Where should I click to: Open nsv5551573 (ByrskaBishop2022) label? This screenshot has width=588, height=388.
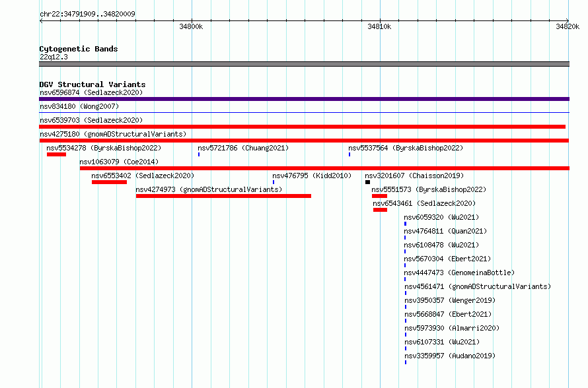click(x=429, y=189)
